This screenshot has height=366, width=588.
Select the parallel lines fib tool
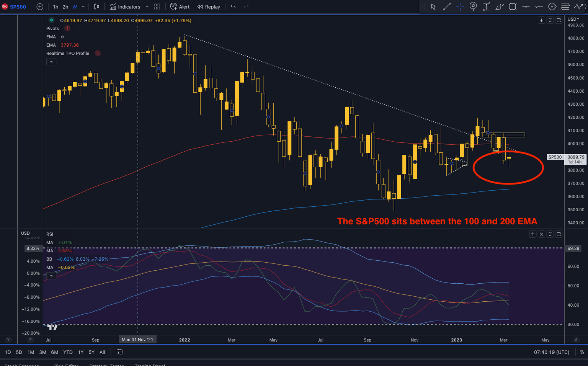coord(565,7)
